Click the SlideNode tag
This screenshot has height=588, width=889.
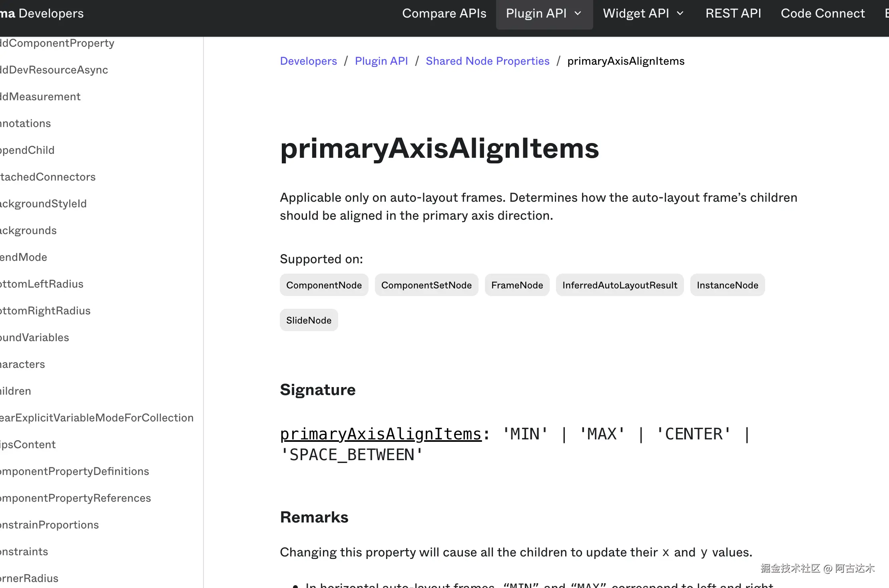[309, 320]
